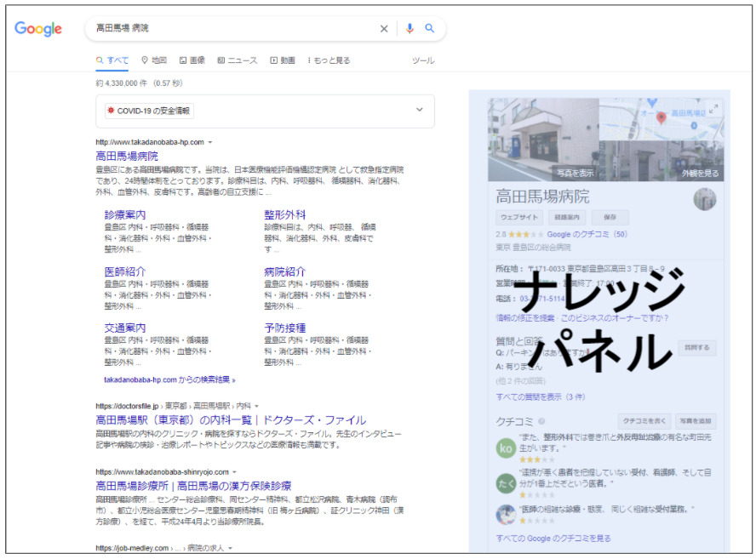Open the dropdown arrow beside the job-medley.com URL
This screenshot has height=559, width=756.
pyautogui.click(x=230, y=549)
